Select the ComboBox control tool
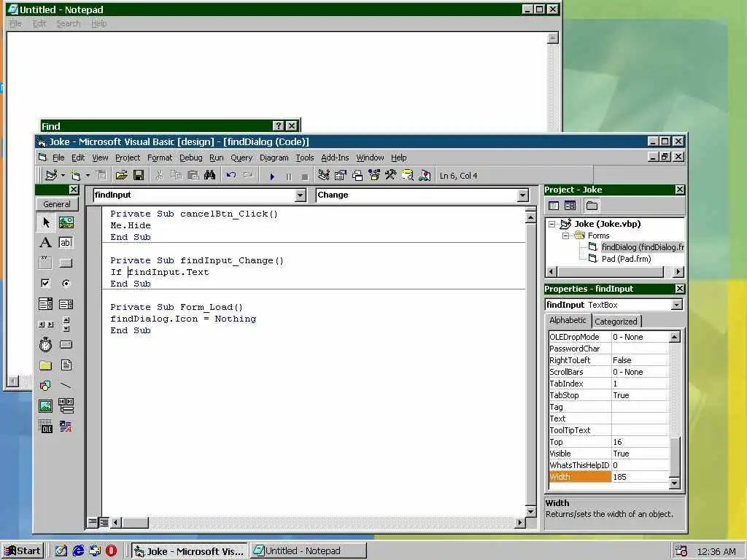Viewport: 747px width, 560px height. click(x=46, y=304)
